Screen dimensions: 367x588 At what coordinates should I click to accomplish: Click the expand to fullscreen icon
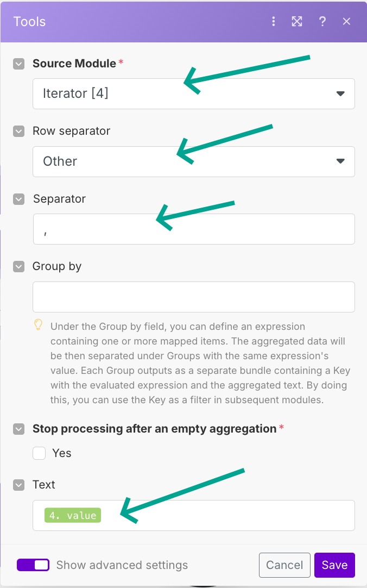[x=297, y=22]
